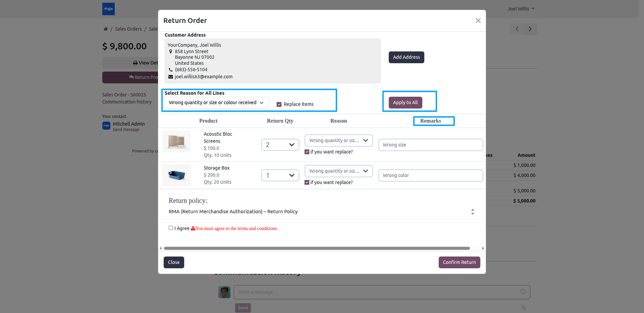Open Sales Orders breadcrumb link
Viewport: 644px width, 313px height.
(x=128, y=29)
